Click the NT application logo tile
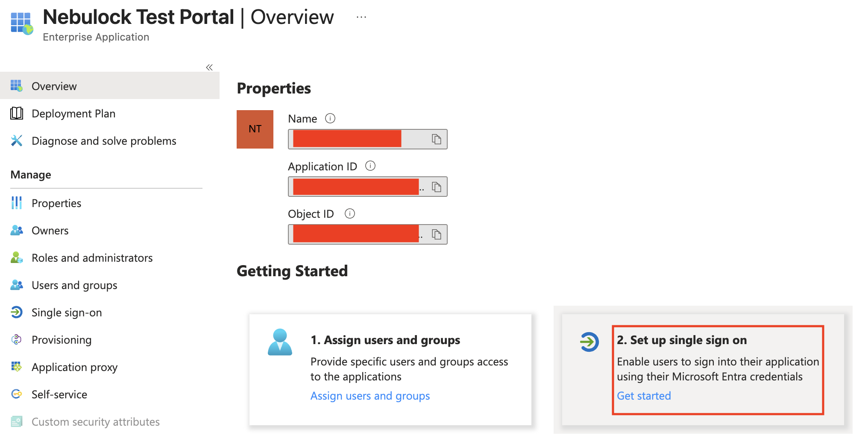Viewport: 868px width, 444px height. point(255,129)
